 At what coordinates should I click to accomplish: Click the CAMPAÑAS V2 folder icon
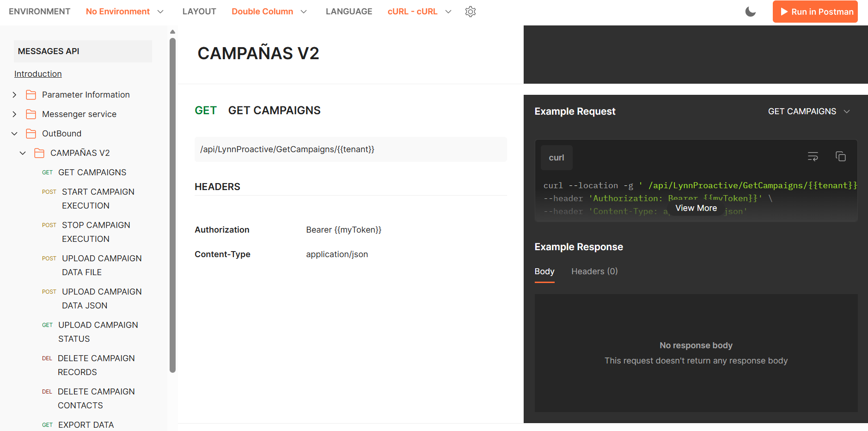click(39, 153)
